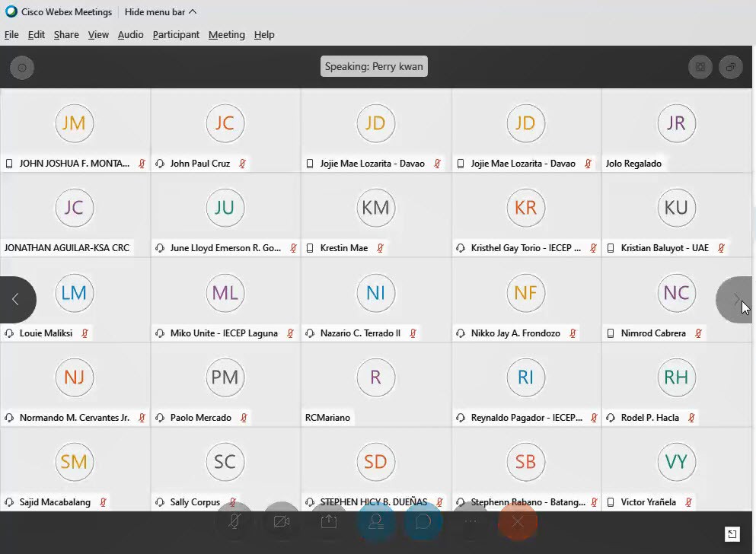Open the More options ellipsis button

point(471,521)
